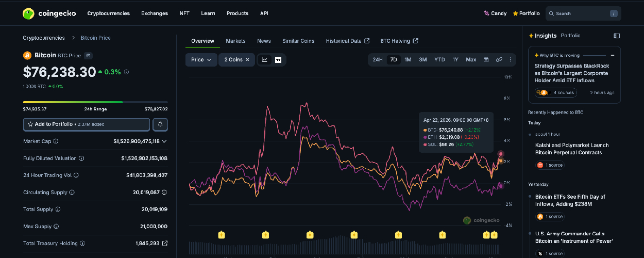Select the Max time range
The width and height of the screenshot is (644, 258).
[x=471, y=60]
